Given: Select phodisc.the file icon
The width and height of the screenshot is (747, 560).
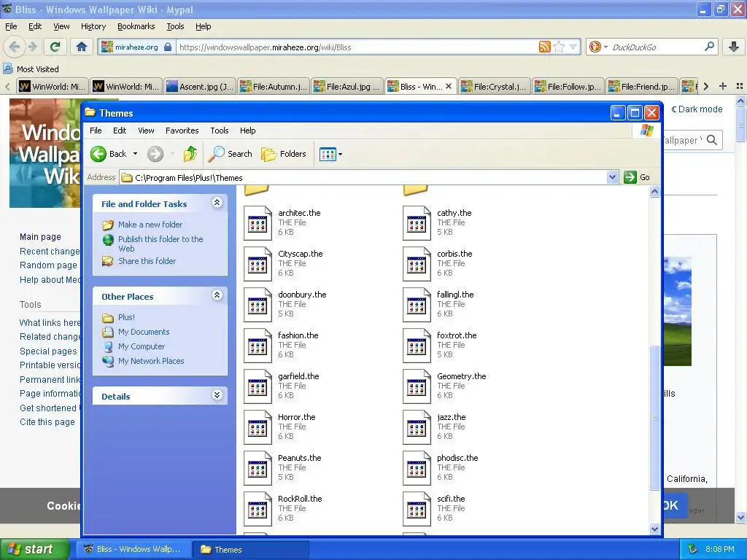Looking at the screenshot, I should (x=417, y=469).
